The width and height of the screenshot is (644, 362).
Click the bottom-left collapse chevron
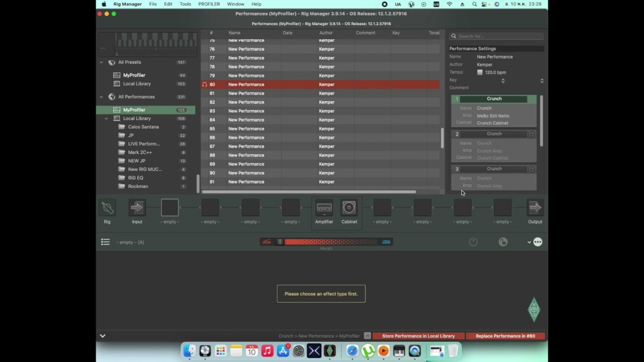(103, 336)
